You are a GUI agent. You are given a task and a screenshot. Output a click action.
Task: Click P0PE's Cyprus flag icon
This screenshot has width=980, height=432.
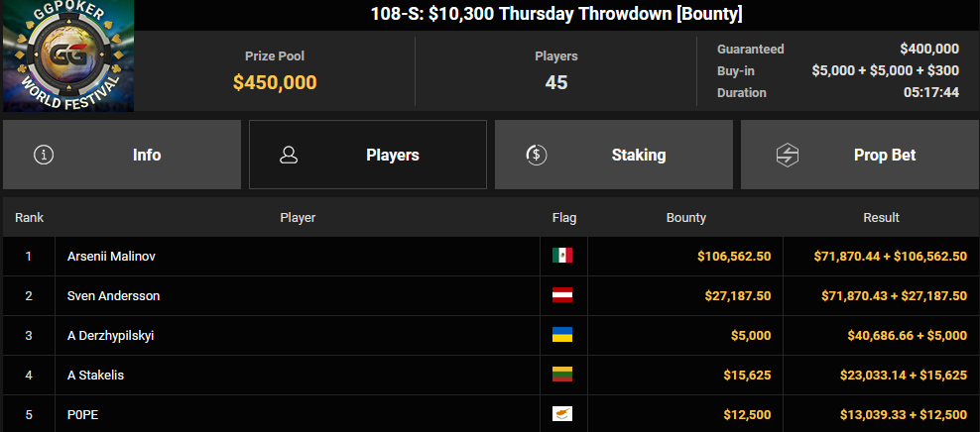(561, 414)
